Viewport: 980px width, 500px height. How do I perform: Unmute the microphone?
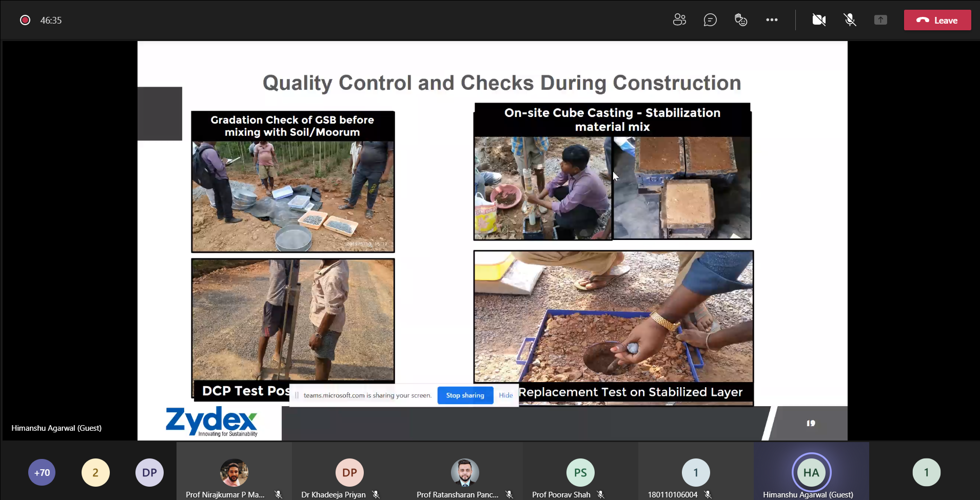point(850,20)
